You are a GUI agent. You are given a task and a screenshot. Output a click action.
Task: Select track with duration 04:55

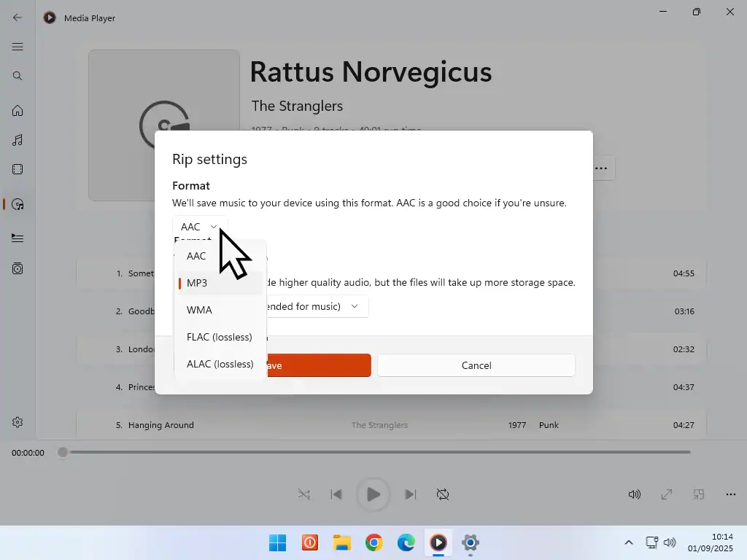[391, 273]
